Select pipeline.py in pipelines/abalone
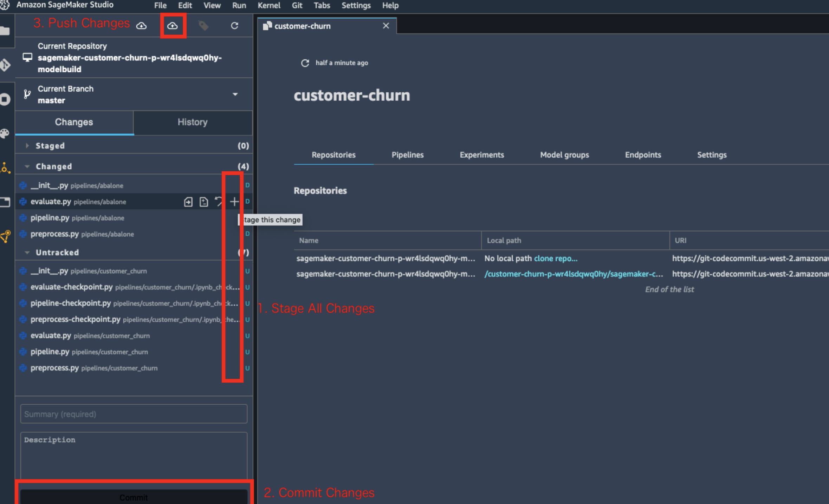The width and height of the screenshot is (829, 504). pos(134,218)
